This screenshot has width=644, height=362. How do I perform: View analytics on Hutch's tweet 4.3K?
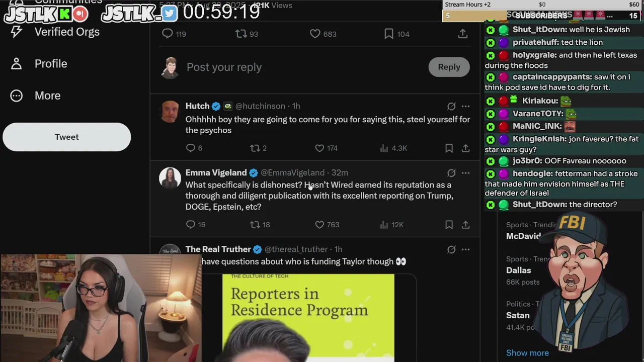[x=393, y=148]
